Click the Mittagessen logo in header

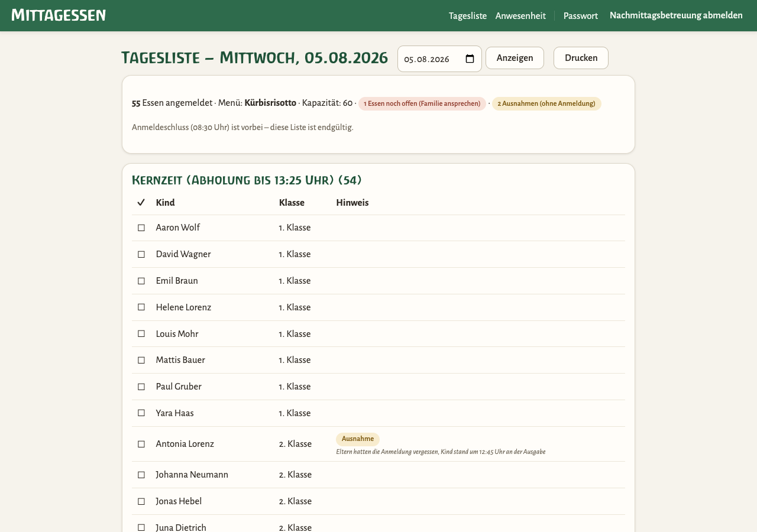click(x=59, y=15)
